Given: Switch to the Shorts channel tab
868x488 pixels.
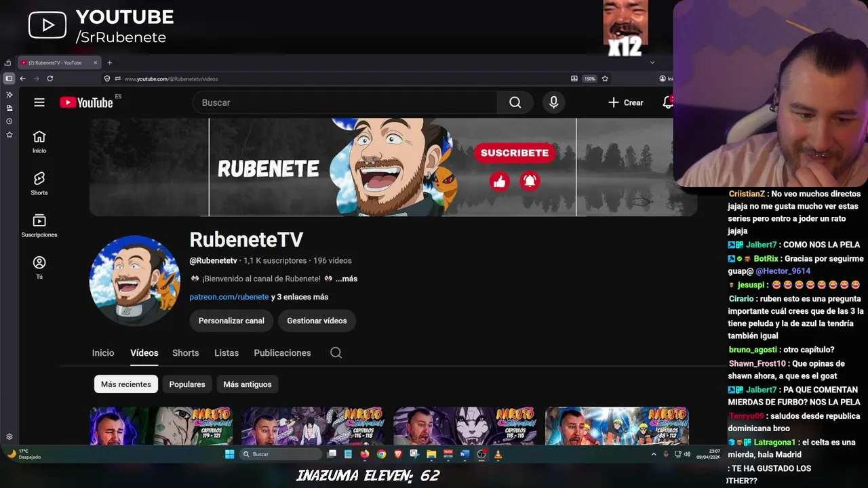Looking at the screenshot, I should coord(186,352).
